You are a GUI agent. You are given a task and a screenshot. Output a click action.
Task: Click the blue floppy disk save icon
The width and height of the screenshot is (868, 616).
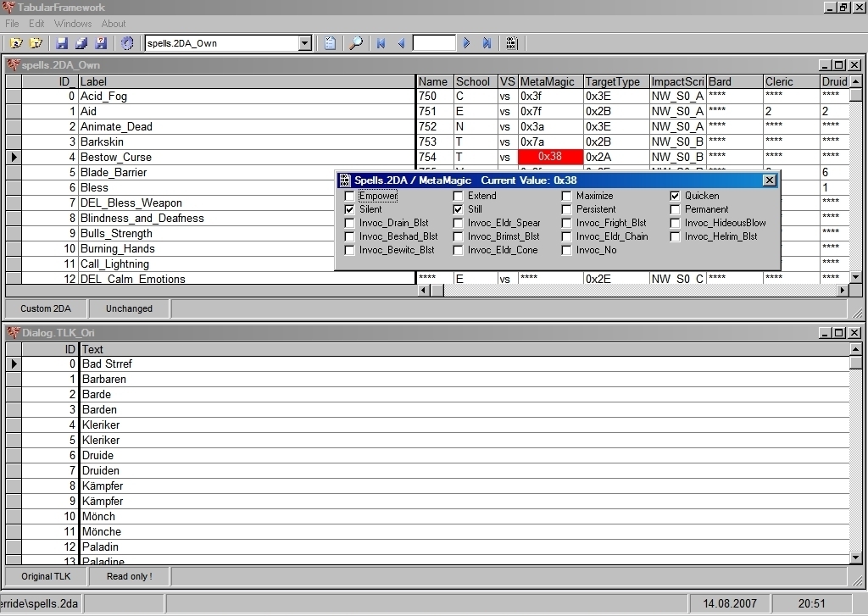click(62, 43)
